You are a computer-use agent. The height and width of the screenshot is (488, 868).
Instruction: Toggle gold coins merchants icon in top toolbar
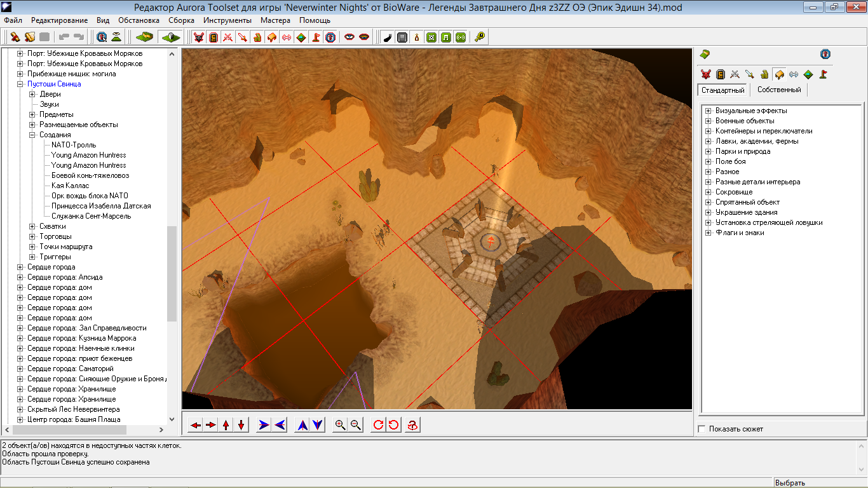(x=257, y=37)
